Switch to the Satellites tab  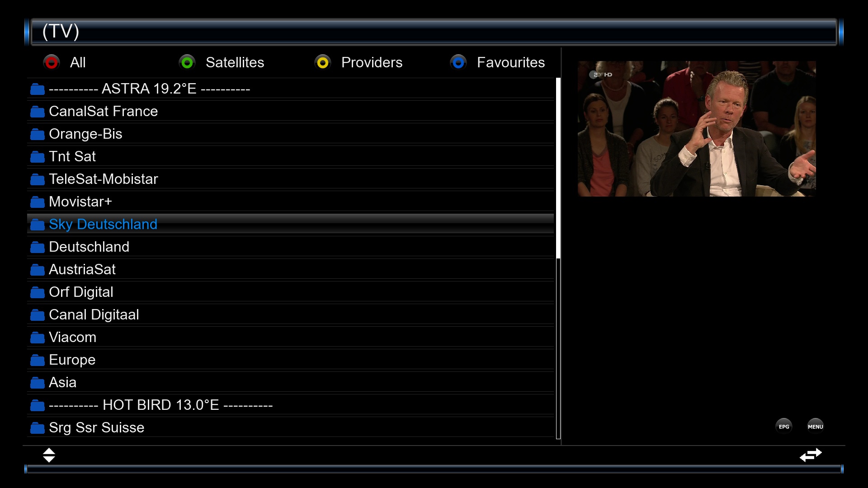(235, 62)
